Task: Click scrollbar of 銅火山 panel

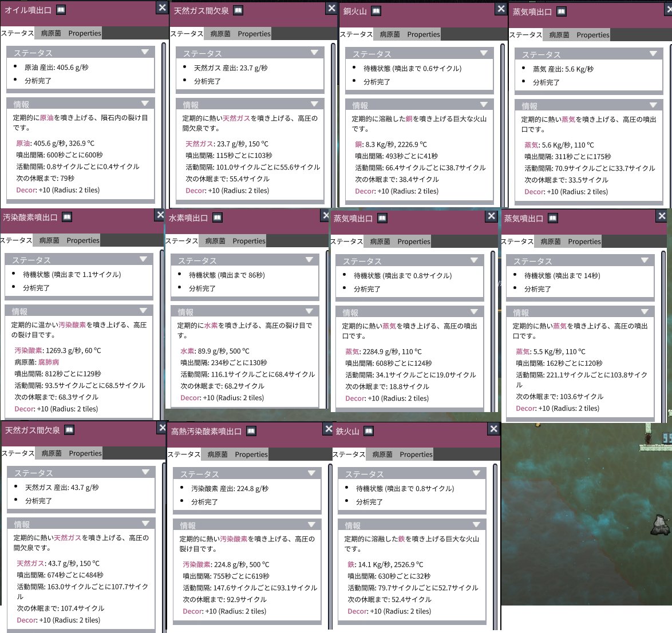Action: (x=503, y=125)
